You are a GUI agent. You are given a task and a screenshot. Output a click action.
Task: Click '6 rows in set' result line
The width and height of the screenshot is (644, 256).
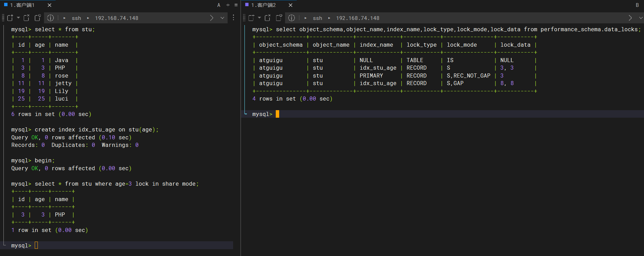coord(51,114)
